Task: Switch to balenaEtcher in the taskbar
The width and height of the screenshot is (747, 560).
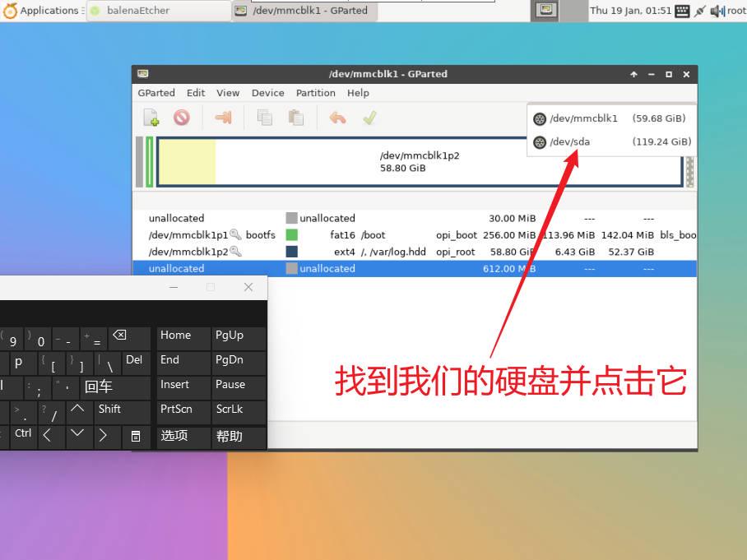Action: click(159, 11)
